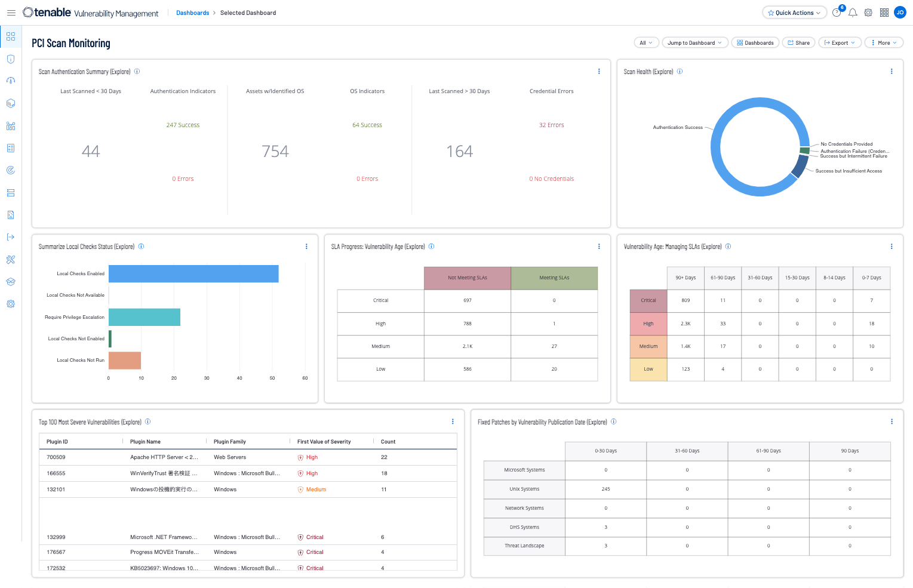This screenshot has height=588, width=913.
Task: Click the 754 Assets w/Identified OS value
Action: 275,152
